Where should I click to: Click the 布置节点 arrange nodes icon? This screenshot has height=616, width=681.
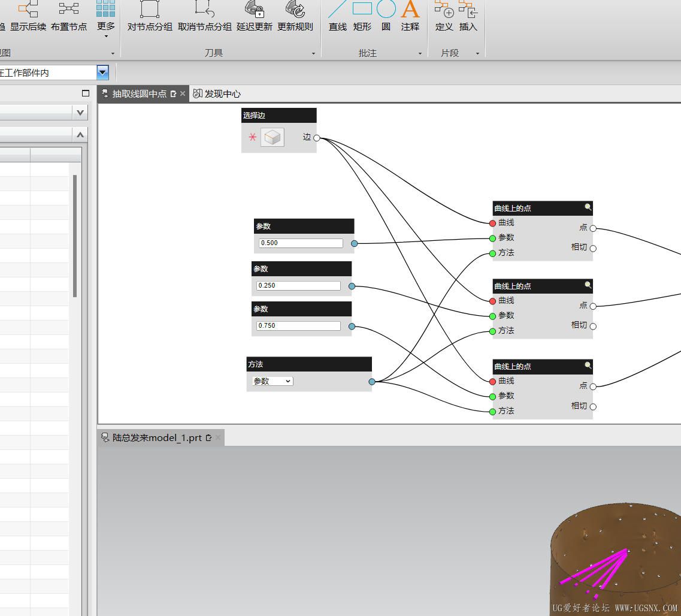pyautogui.click(x=69, y=9)
